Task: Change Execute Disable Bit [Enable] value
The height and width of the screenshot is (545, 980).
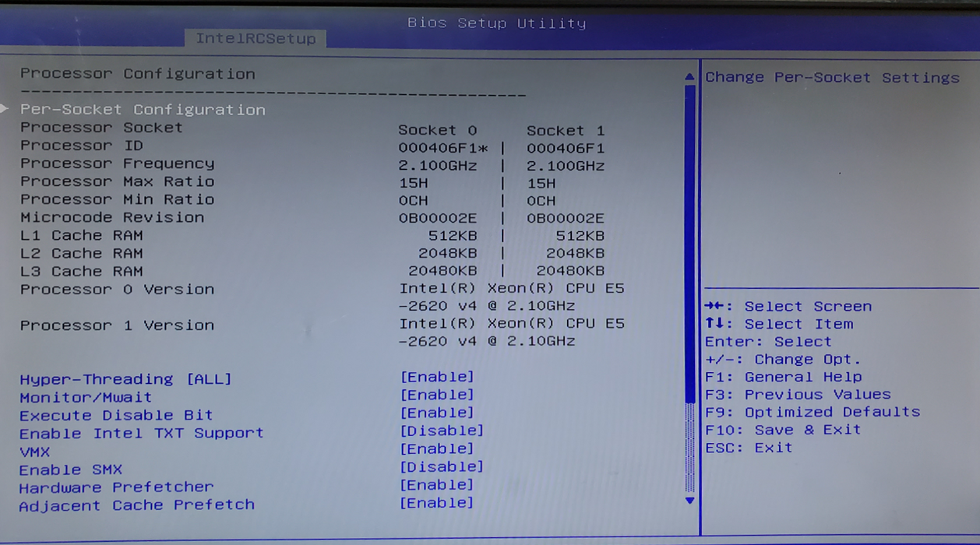Action: pyautogui.click(x=437, y=413)
